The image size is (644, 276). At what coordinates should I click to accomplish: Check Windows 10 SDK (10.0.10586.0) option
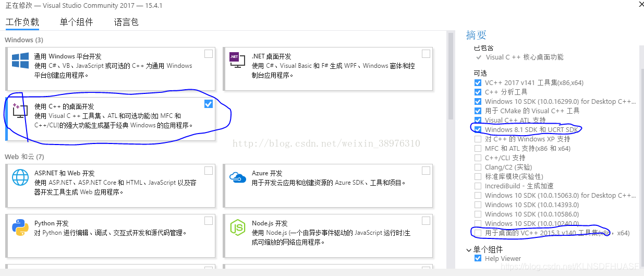(x=478, y=214)
